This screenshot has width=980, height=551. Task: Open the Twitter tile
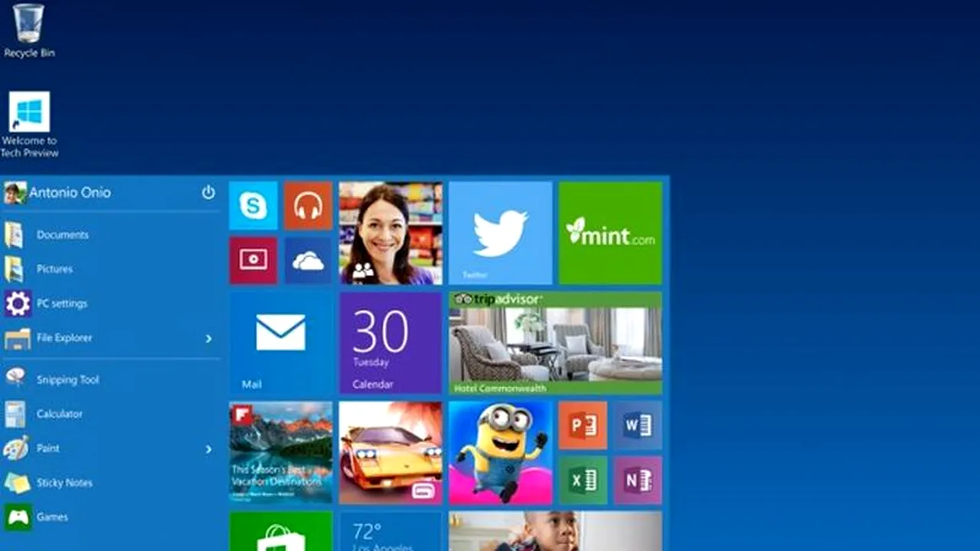click(x=501, y=233)
